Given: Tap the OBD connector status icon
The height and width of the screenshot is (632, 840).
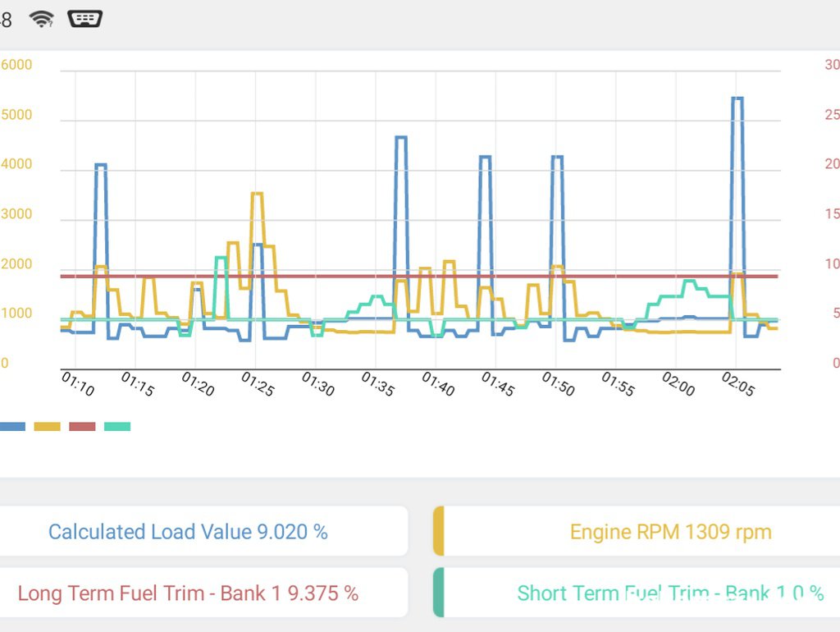Looking at the screenshot, I should 84,19.
